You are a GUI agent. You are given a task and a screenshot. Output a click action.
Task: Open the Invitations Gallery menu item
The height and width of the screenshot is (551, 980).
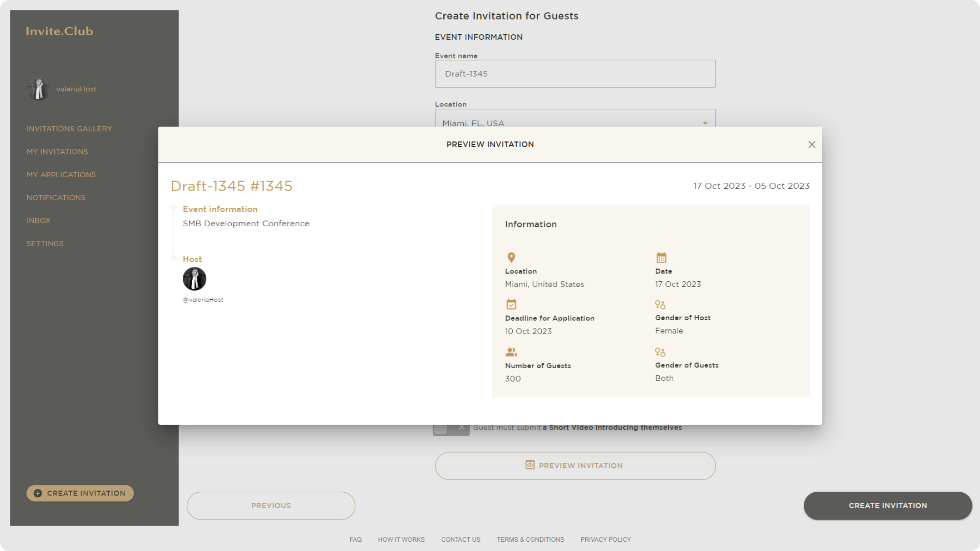click(69, 129)
